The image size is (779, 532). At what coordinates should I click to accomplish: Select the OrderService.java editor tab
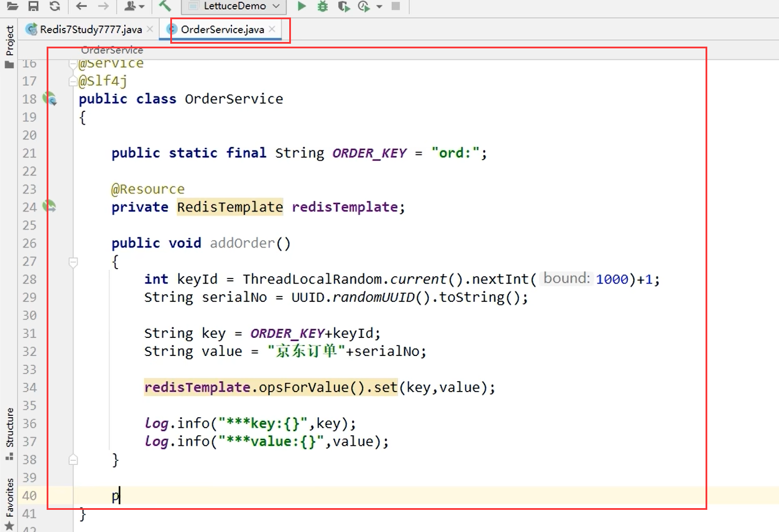click(x=222, y=29)
